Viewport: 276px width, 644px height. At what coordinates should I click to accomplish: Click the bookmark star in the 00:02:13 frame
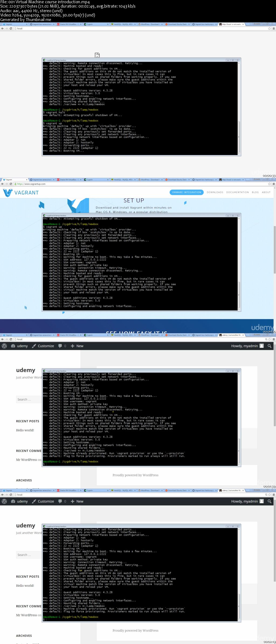[x=269, y=495]
